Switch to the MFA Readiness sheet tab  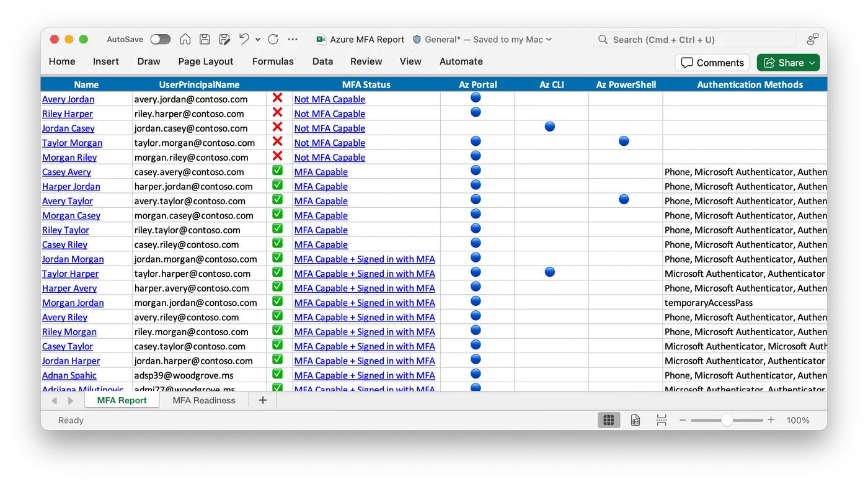tap(204, 400)
